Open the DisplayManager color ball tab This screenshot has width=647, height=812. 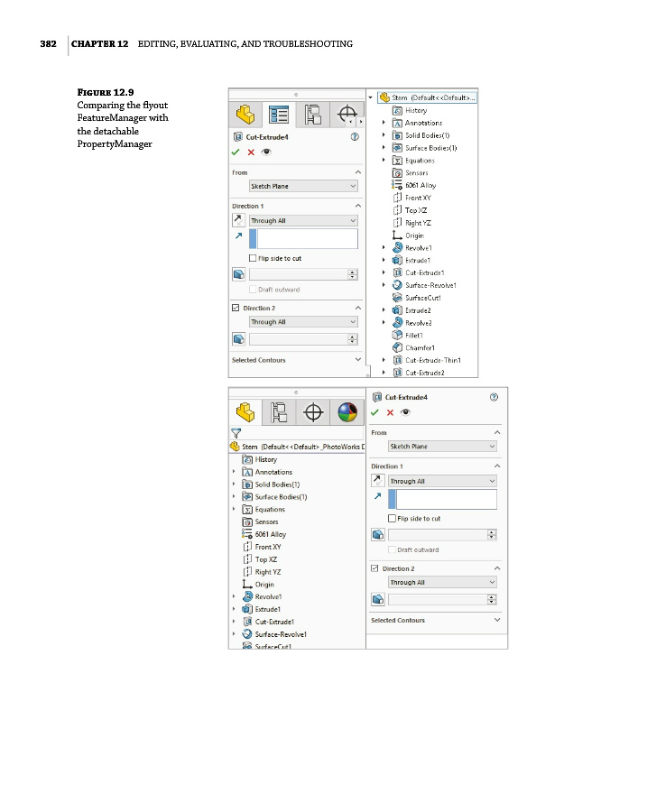[x=347, y=412]
